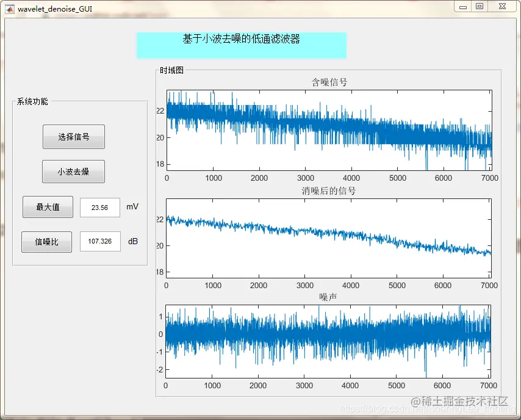Close the wavelet_denoise_GUI window
The image size is (521, 420).
[x=502, y=6]
